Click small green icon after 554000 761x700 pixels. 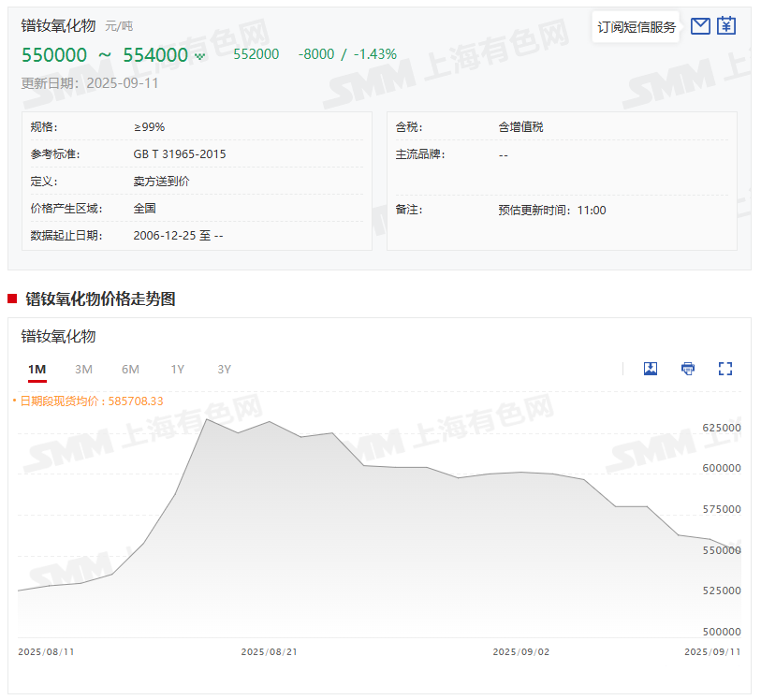click(x=199, y=56)
